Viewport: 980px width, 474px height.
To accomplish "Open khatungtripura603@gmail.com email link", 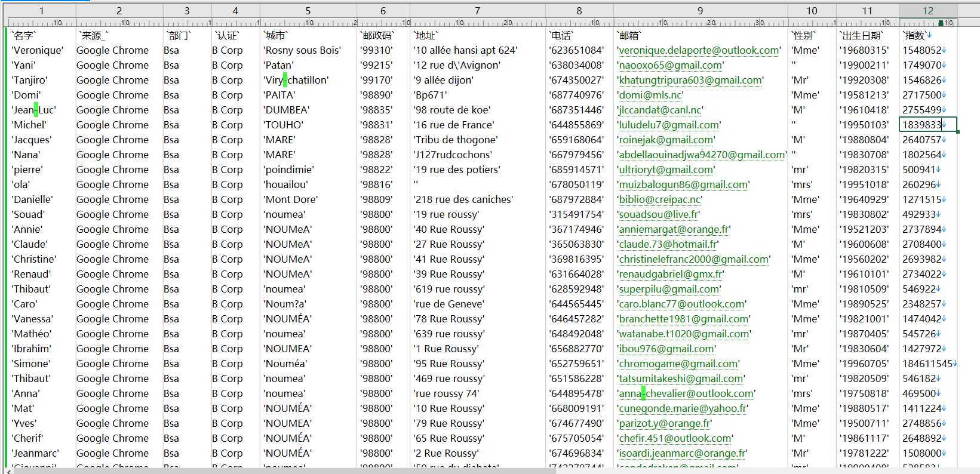I will [x=690, y=80].
